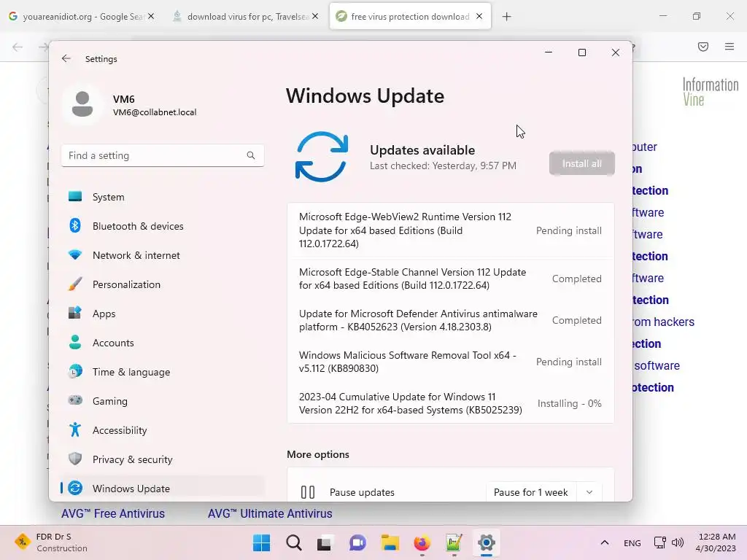Select Windows Update in sidebar
The width and height of the screenshot is (747, 560).
point(163,488)
